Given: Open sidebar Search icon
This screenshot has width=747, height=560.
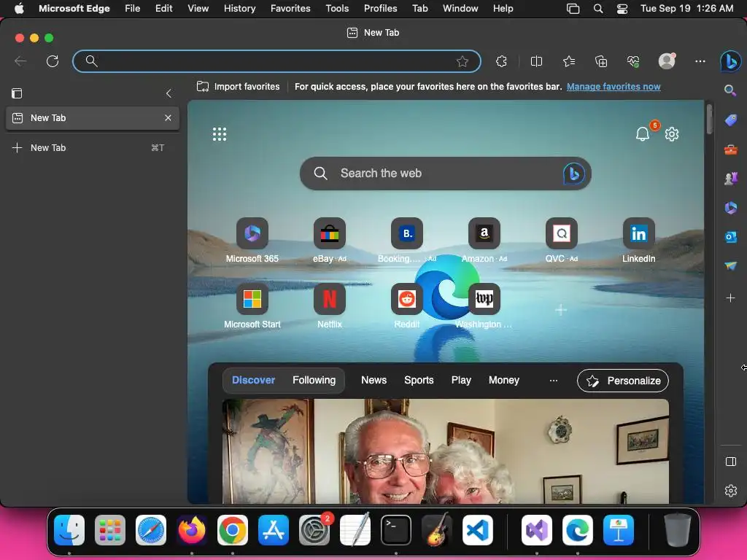Looking at the screenshot, I should [730, 90].
